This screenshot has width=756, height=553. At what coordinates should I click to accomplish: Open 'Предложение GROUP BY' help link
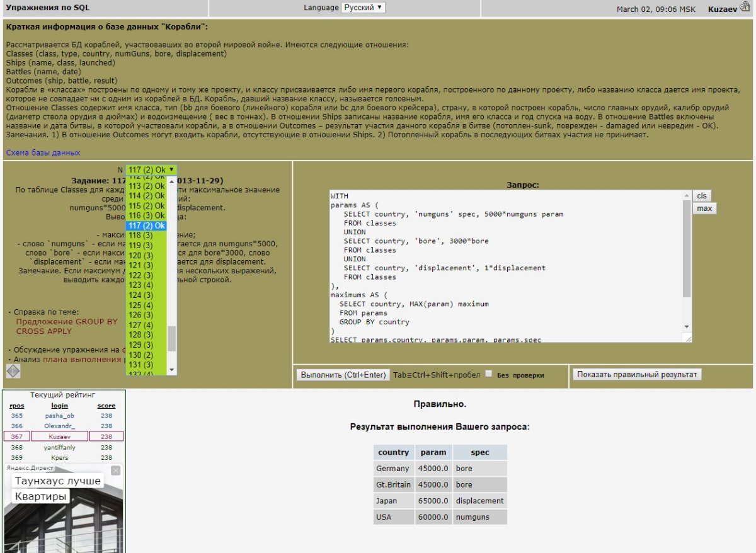point(67,321)
